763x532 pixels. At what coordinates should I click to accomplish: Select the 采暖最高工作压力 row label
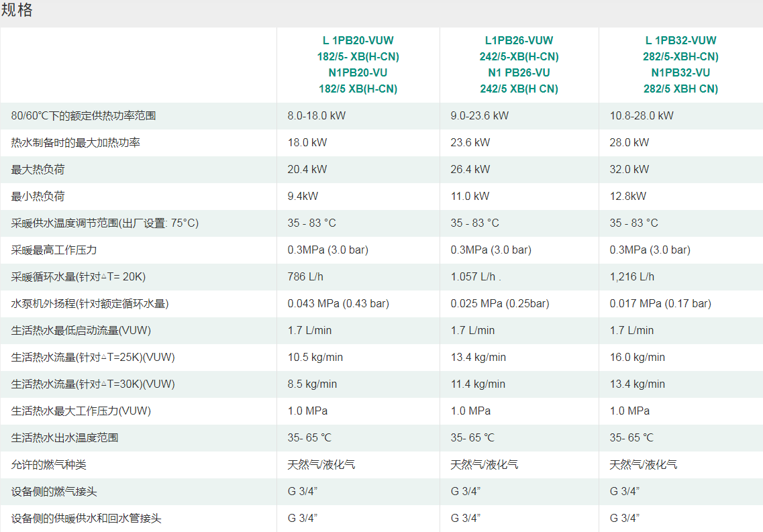(54, 250)
